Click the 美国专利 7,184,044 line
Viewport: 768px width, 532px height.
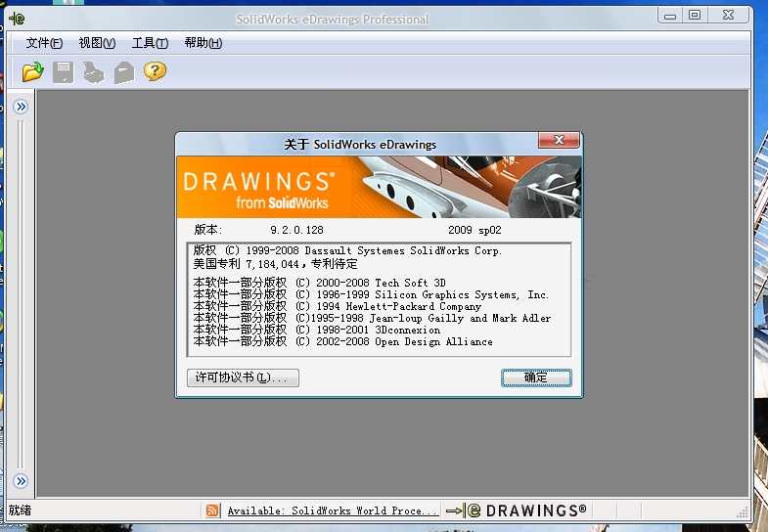click(275, 264)
